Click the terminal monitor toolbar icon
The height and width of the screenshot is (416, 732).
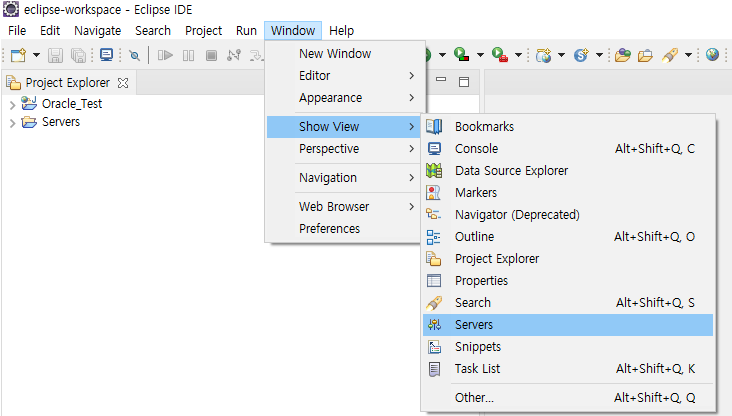[x=107, y=55]
